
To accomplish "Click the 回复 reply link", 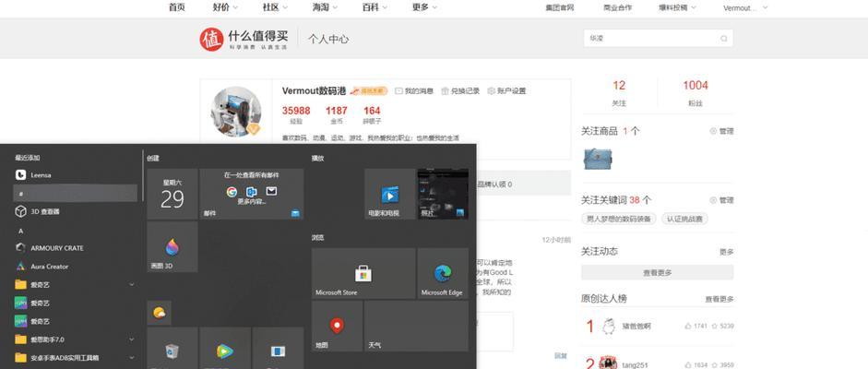I will (x=560, y=356).
